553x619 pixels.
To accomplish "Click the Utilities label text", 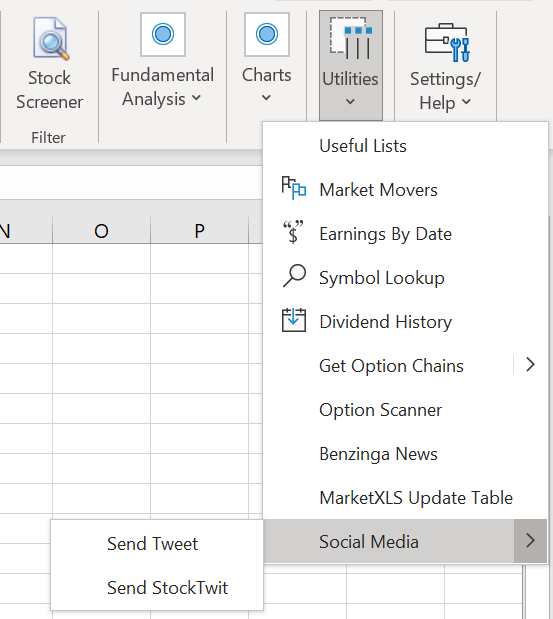I will pyautogui.click(x=351, y=79).
